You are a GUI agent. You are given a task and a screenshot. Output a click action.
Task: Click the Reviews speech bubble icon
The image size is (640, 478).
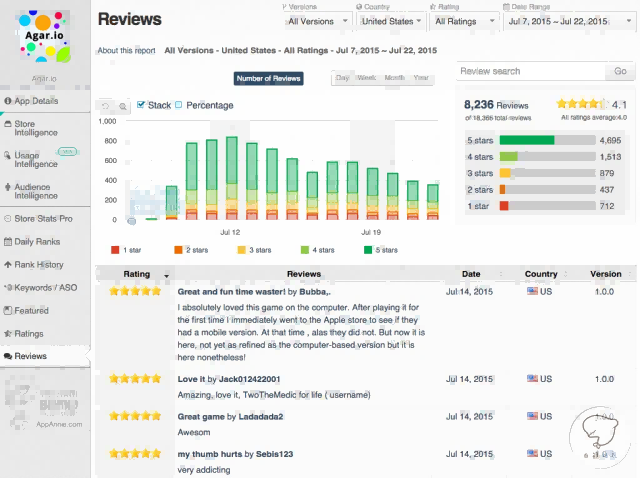tap(7, 356)
